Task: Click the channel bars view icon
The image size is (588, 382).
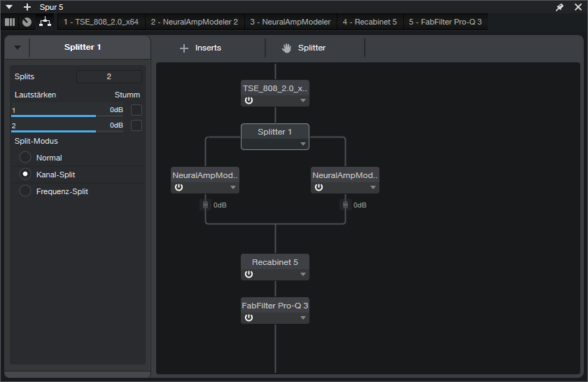Action: 10,22
